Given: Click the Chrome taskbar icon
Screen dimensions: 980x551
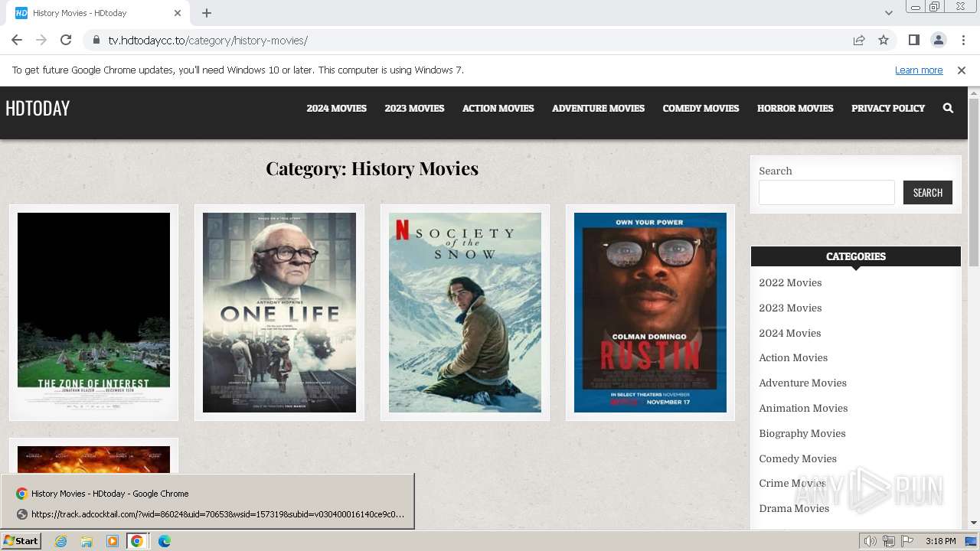Looking at the screenshot, I should pyautogui.click(x=137, y=541).
